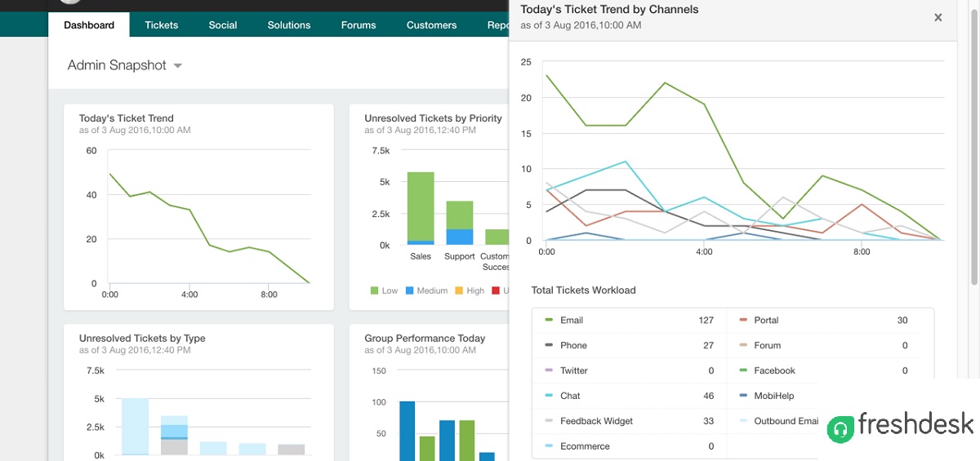Close the Ticket Trend by Channels panel
This screenshot has width=980, height=461.
pos(938,17)
